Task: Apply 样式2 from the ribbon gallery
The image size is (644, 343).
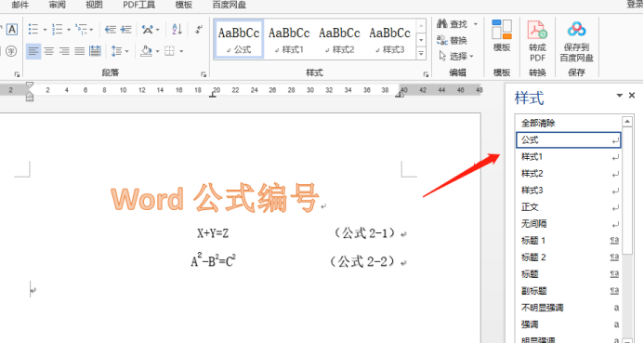Action: point(339,39)
